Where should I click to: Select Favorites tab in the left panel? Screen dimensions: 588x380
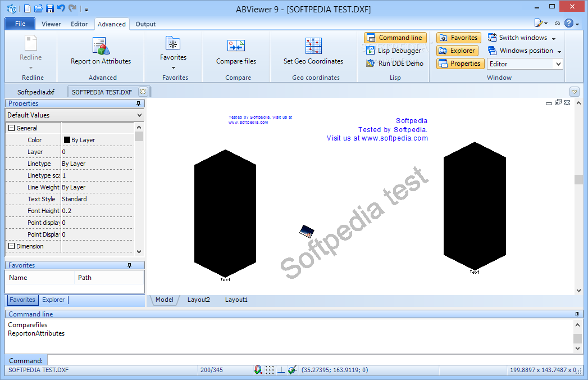click(x=22, y=300)
